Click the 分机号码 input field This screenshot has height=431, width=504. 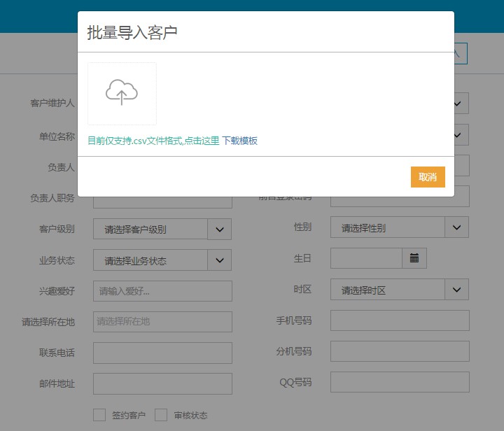click(400, 351)
